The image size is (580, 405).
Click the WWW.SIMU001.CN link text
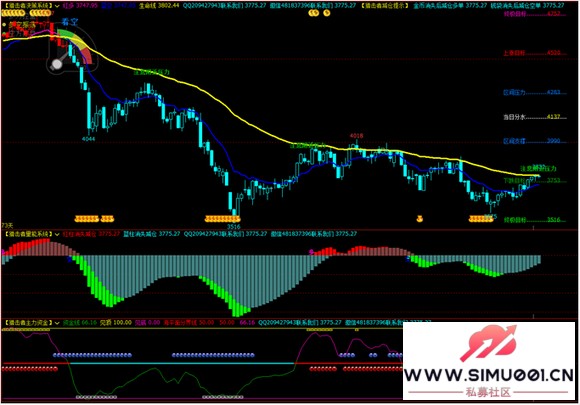click(488, 376)
